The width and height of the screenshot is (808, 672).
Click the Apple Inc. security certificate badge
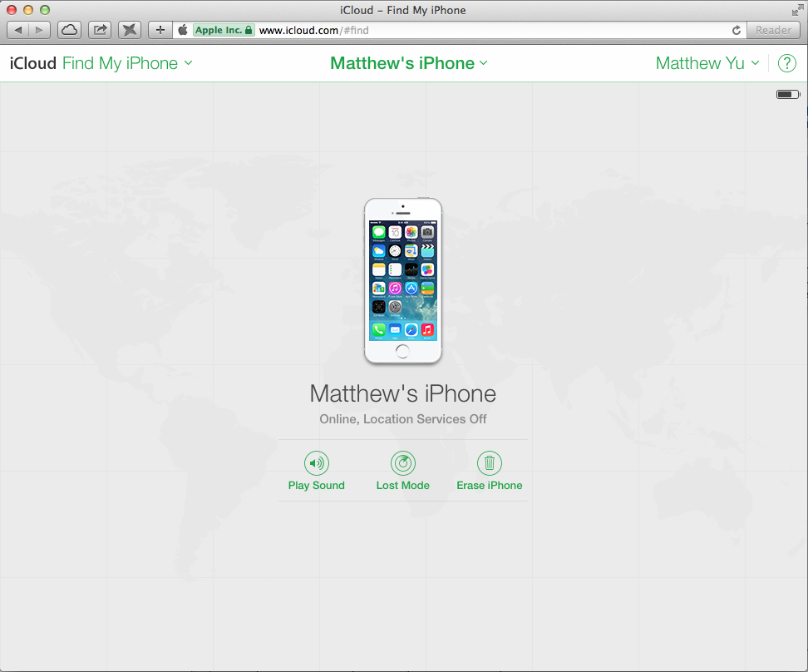click(x=224, y=31)
